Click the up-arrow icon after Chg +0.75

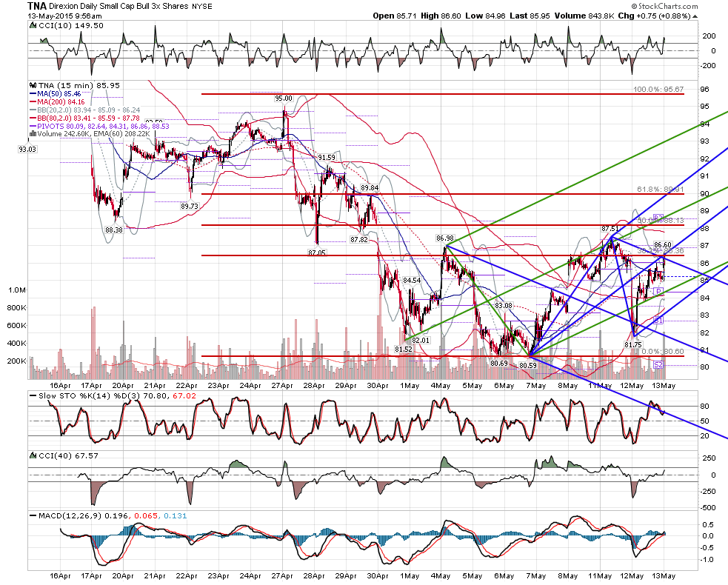(695, 16)
